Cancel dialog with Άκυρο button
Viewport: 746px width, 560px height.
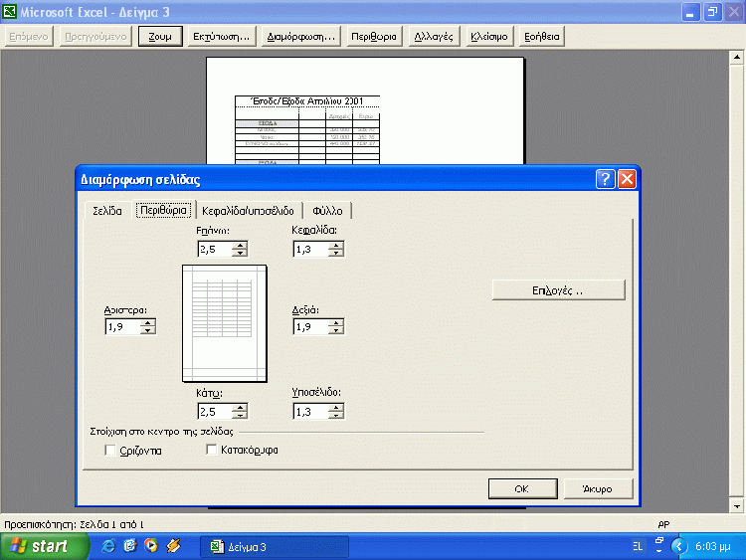[x=598, y=488]
